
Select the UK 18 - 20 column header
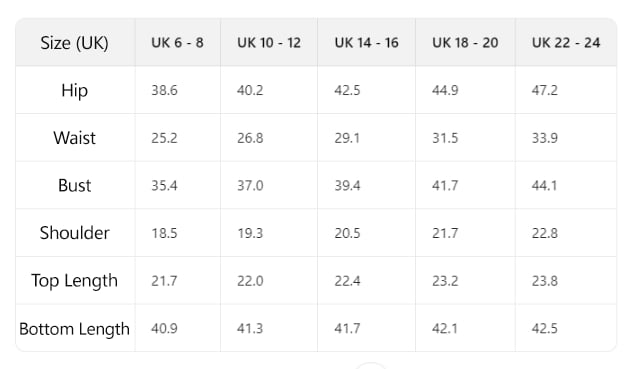pyautogui.click(x=465, y=43)
